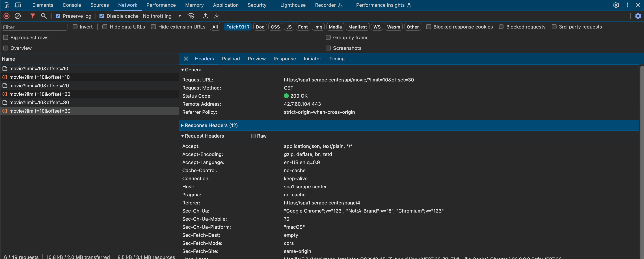Enable Blocked response cookies filter
The height and width of the screenshot is (259, 644).
[x=428, y=27]
